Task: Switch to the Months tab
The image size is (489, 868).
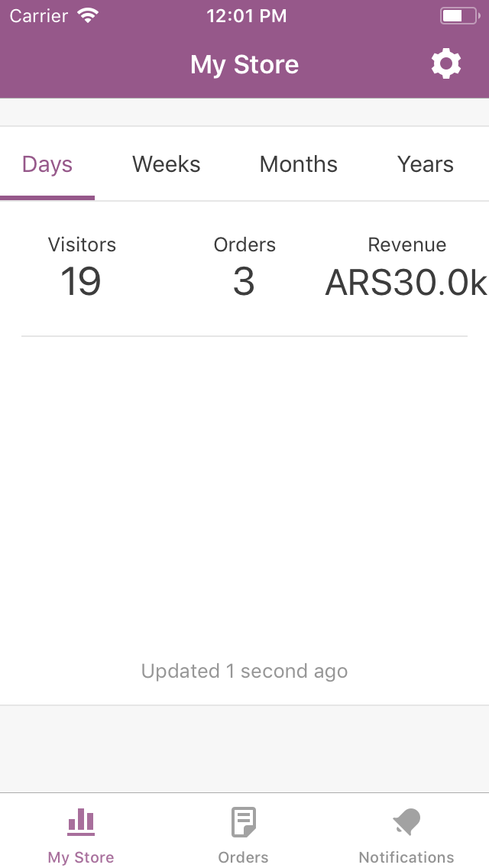Action: pos(299,164)
